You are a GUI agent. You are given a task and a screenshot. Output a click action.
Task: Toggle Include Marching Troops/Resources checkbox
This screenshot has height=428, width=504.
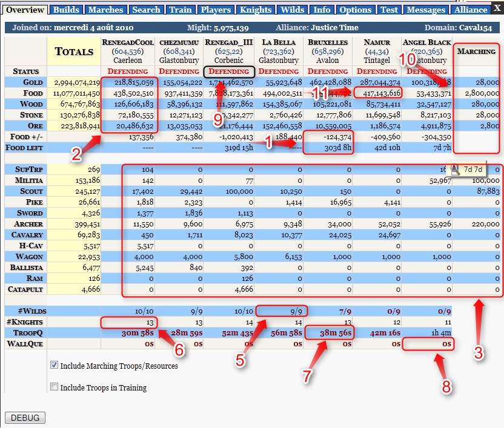click(x=55, y=364)
